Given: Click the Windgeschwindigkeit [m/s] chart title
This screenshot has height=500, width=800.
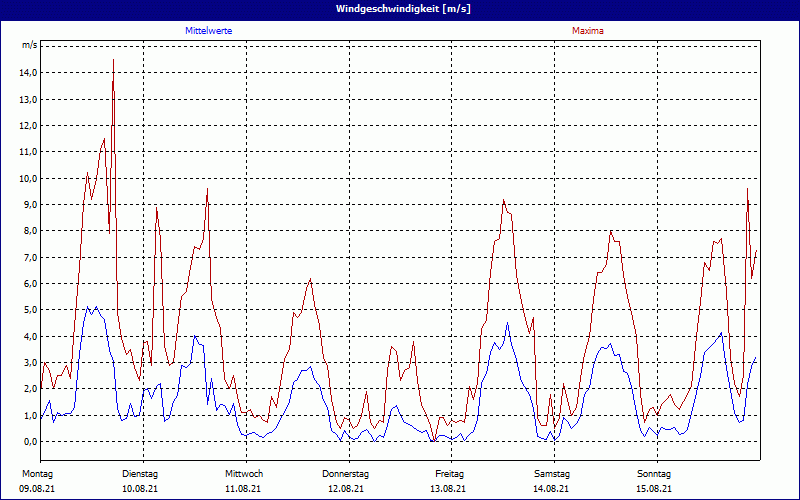Looking at the screenshot, I should click(400, 8).
